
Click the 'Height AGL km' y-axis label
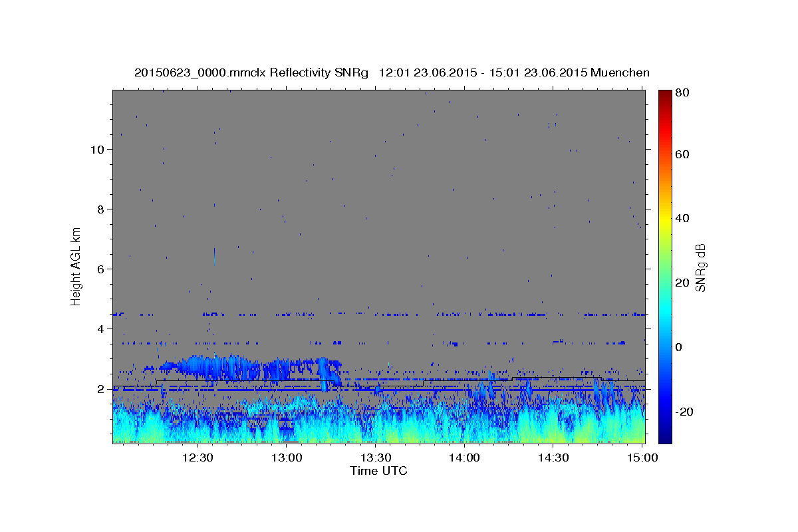pos(76,266)
